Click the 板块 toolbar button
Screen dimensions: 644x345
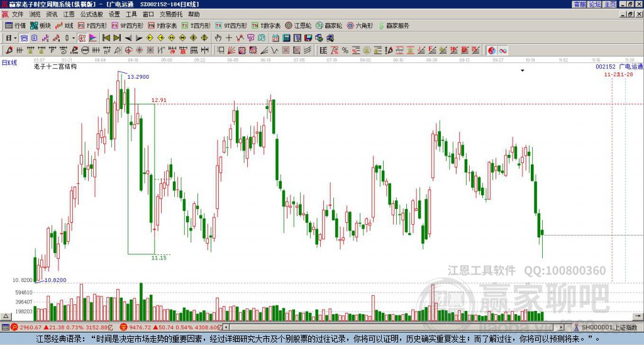41,25
